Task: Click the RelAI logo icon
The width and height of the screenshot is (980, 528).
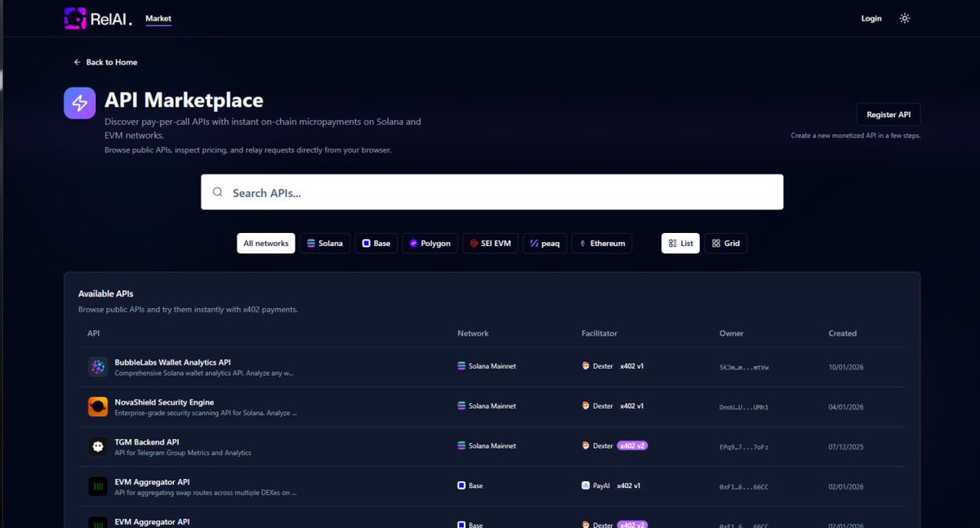Action: pos(75,18)
